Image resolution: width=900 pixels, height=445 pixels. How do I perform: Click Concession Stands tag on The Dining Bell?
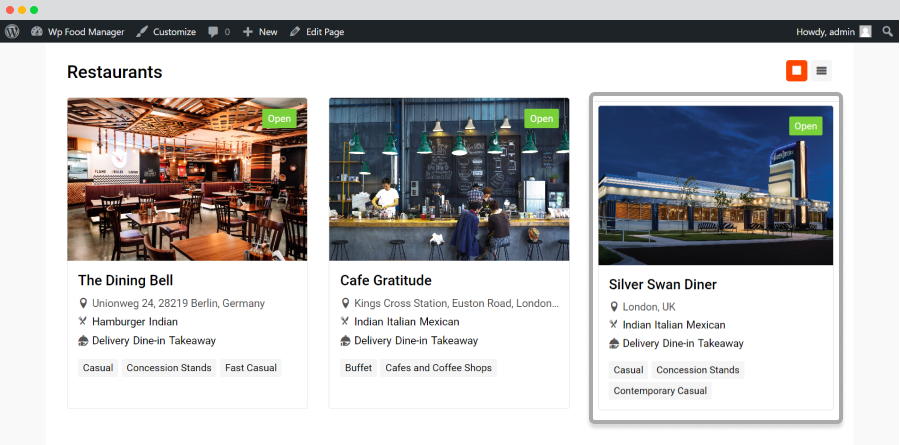[x=169, y=368]
